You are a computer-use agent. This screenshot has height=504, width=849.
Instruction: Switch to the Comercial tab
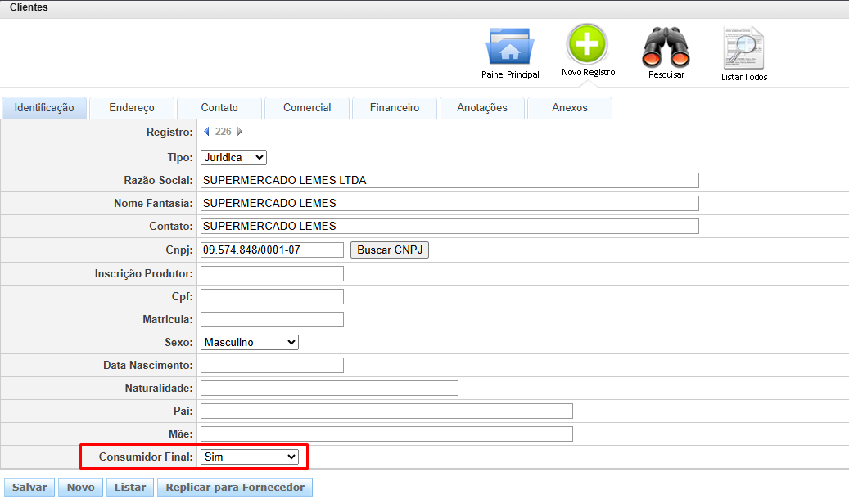[307, 108]
